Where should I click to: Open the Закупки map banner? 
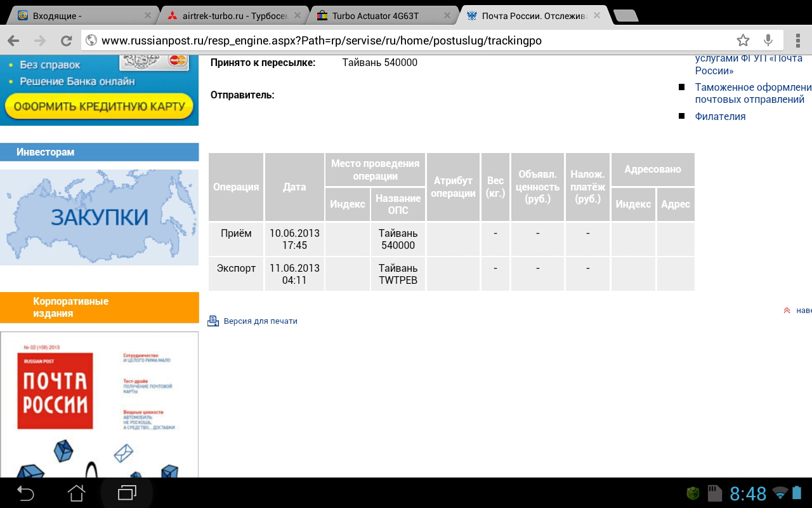[99, 217]
